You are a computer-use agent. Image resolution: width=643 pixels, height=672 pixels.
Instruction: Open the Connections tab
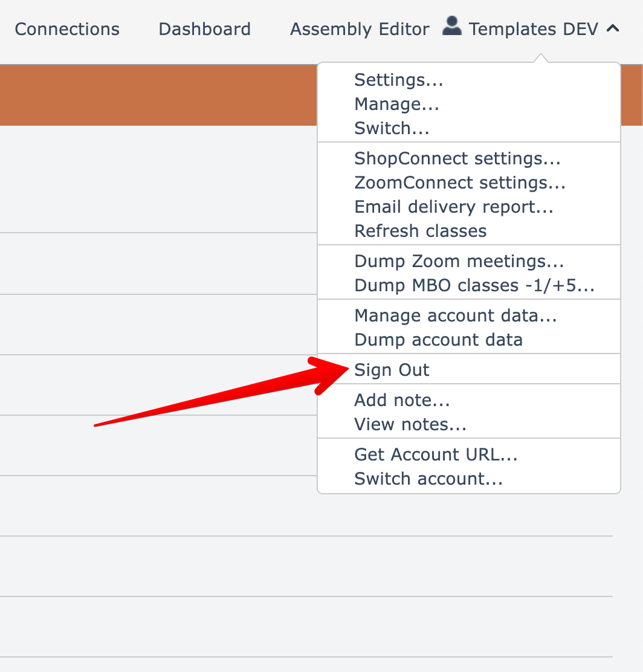click(x=67, y=29)
